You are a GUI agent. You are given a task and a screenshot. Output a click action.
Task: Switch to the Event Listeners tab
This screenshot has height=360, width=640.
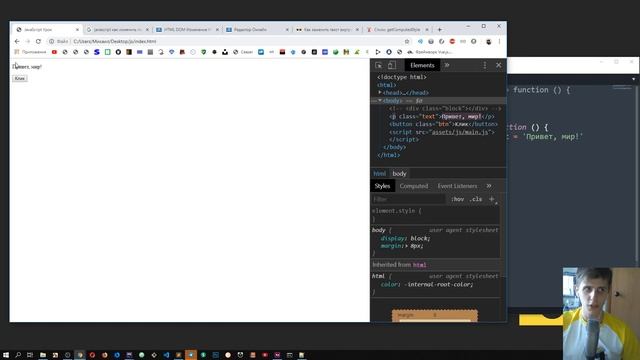click(x=457, y=186)
